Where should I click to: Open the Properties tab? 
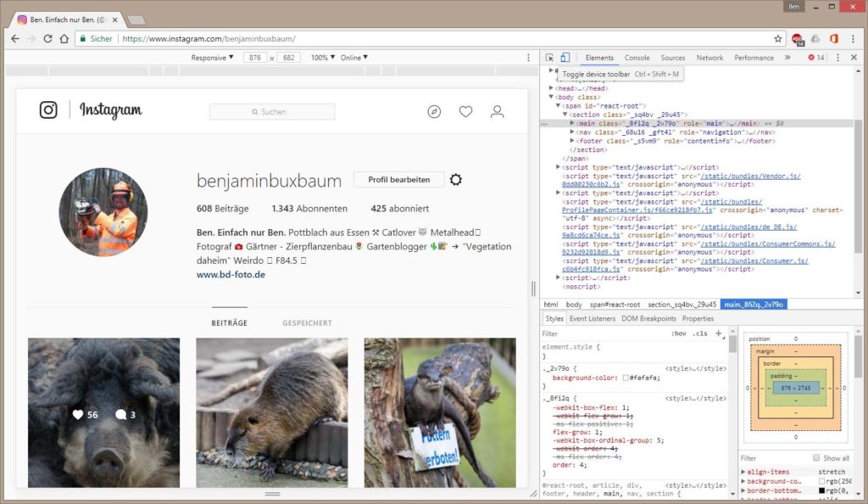[698, 318]
